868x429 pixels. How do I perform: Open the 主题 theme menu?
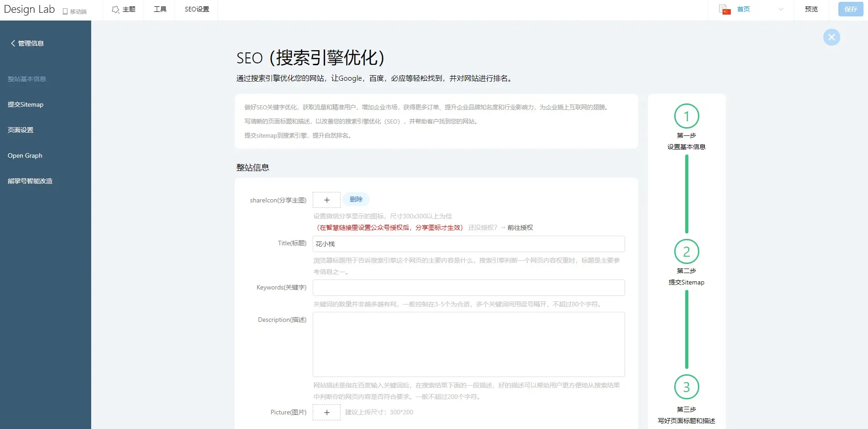[124, 10]
